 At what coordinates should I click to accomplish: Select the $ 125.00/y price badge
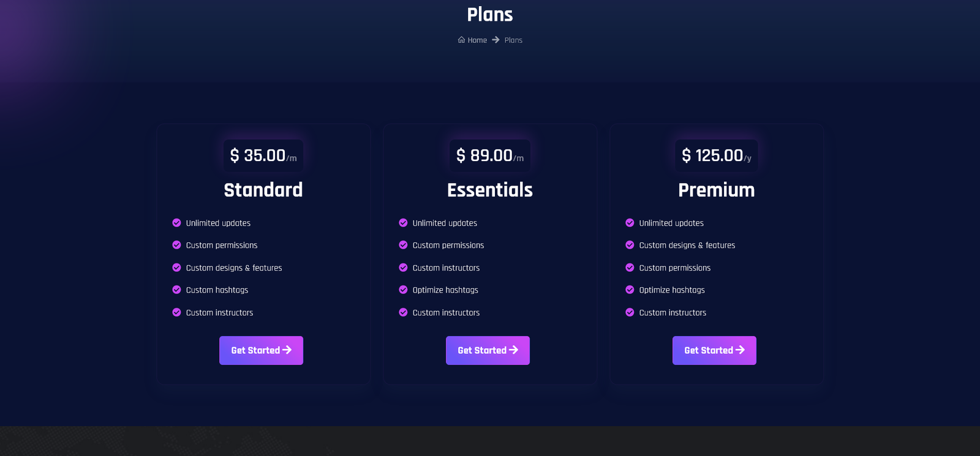(x=717, y=155)
